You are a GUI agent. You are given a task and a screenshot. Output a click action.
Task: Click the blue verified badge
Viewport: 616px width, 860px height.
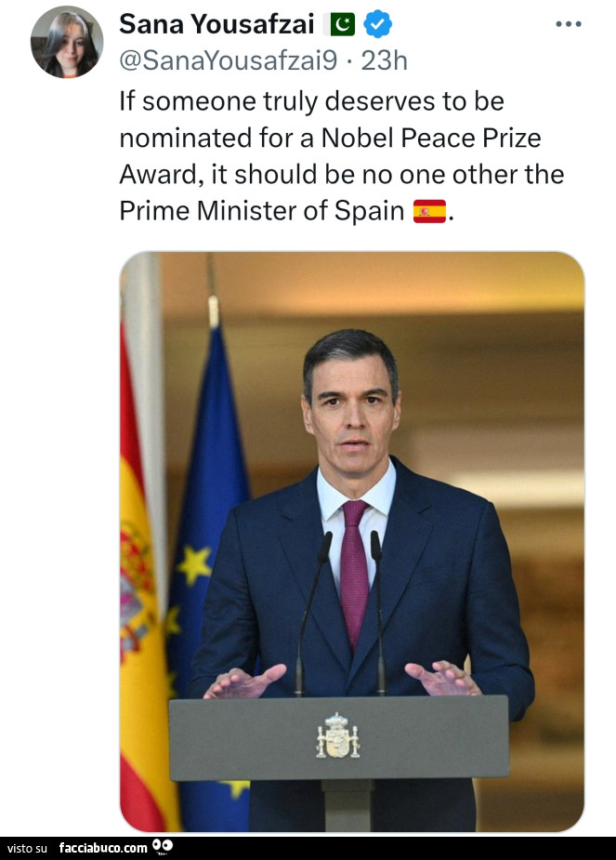377,24
